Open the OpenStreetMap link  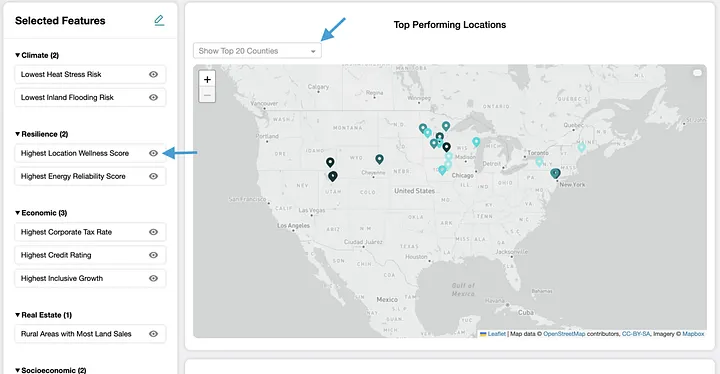[564, 334]
